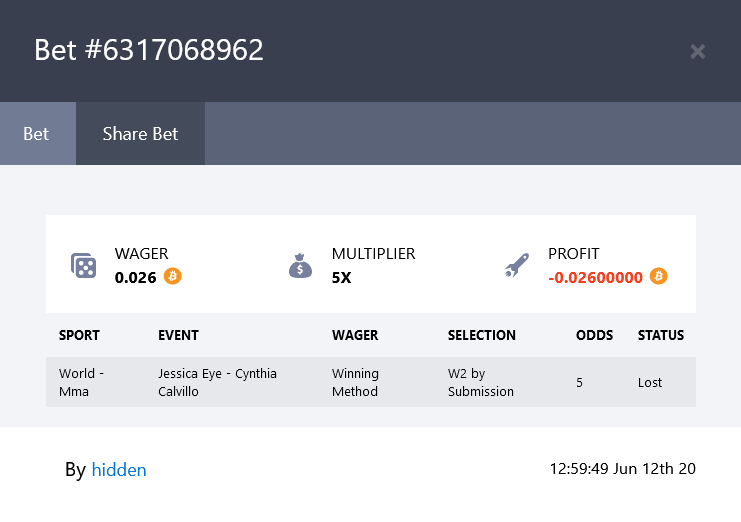Click the money bag multiplier icon
Viewport: 741px width, 522px height.
click(x=300, y=265)
